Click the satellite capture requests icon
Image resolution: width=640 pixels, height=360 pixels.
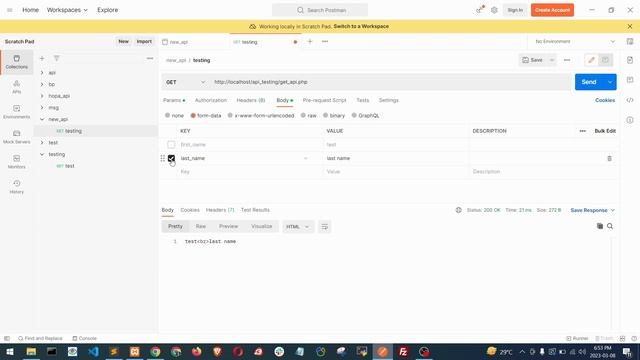click(x=480, y=10)
